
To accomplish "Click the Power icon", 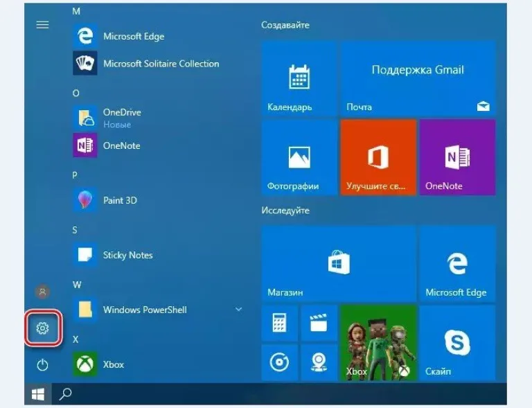I will tap(42, 365).
